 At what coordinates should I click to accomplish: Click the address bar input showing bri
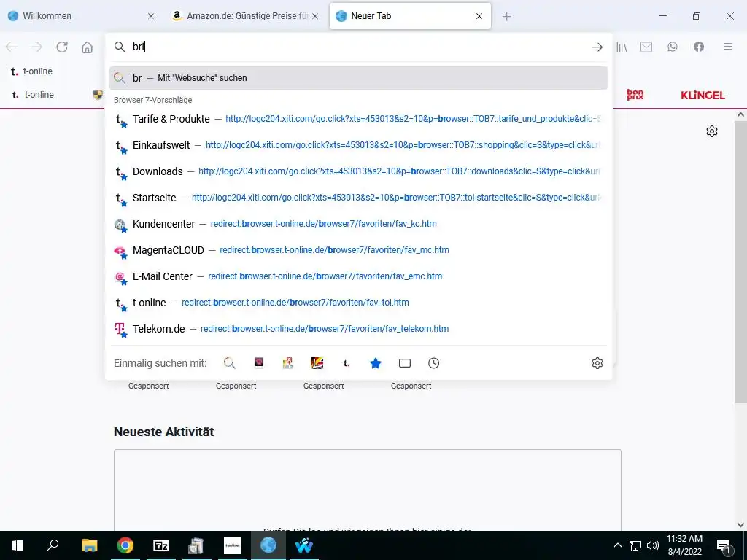point(357,47)
